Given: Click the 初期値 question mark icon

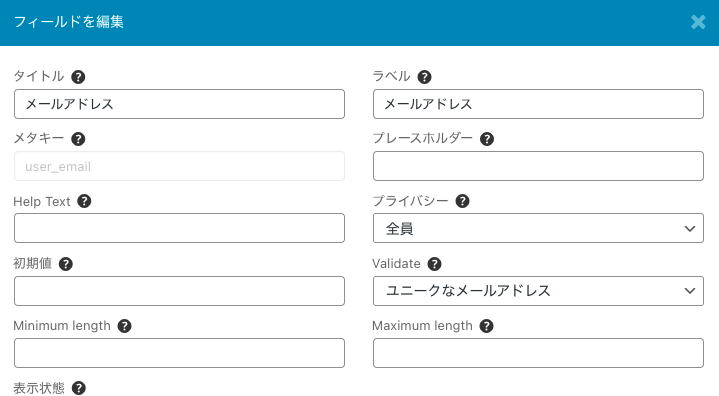Looking at the screenshot, I should click(x=66, y=264).
